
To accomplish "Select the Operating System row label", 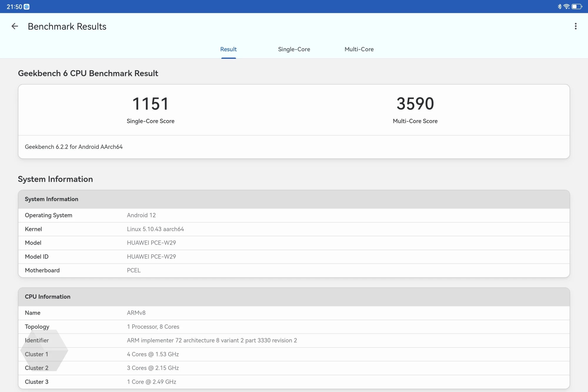I will click(x=49, y=215).
